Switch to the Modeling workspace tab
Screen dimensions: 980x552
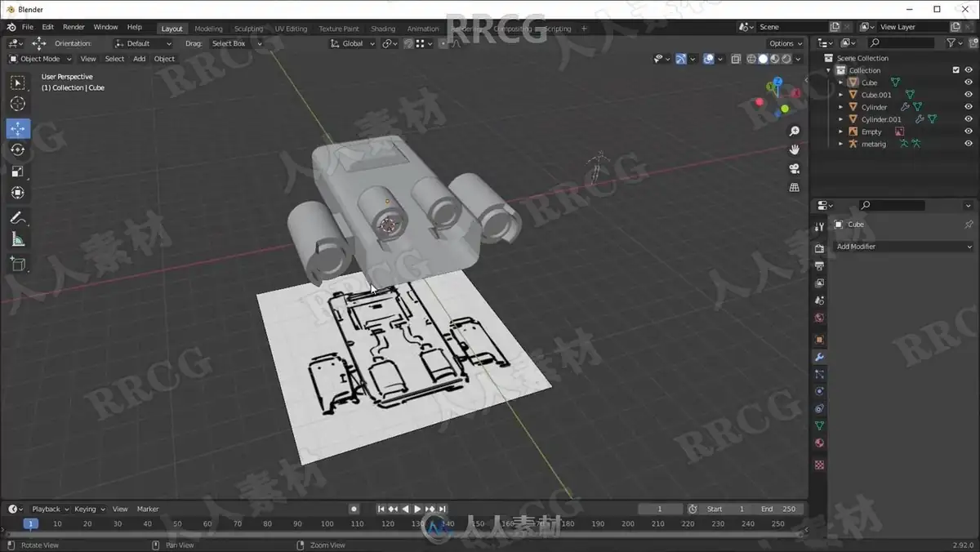(x=208, y=29)
